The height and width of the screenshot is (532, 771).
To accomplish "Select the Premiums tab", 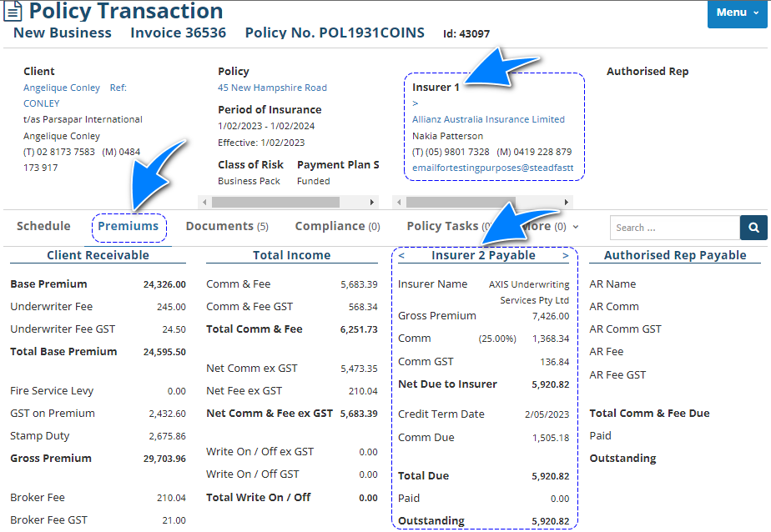I will tap(128, 226).
